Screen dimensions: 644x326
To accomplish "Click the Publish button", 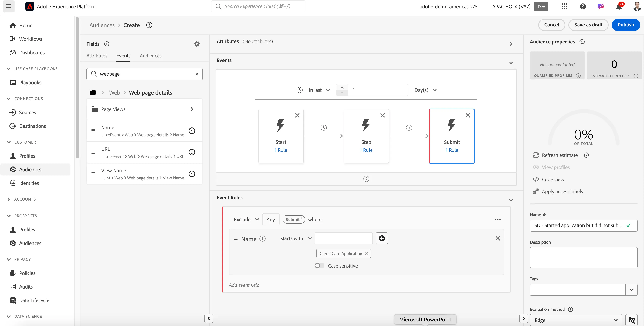I will [x=626, y=25].
